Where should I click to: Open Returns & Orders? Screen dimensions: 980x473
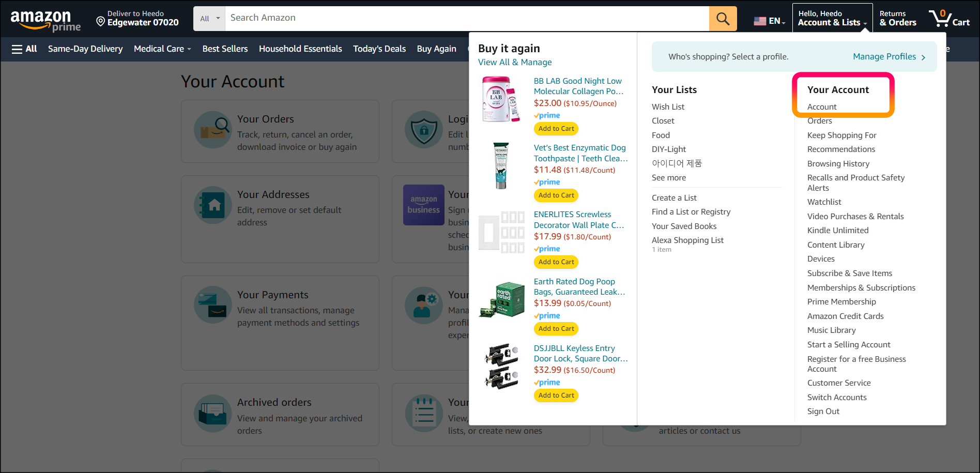pyautogui.click(x=898, y=18)
